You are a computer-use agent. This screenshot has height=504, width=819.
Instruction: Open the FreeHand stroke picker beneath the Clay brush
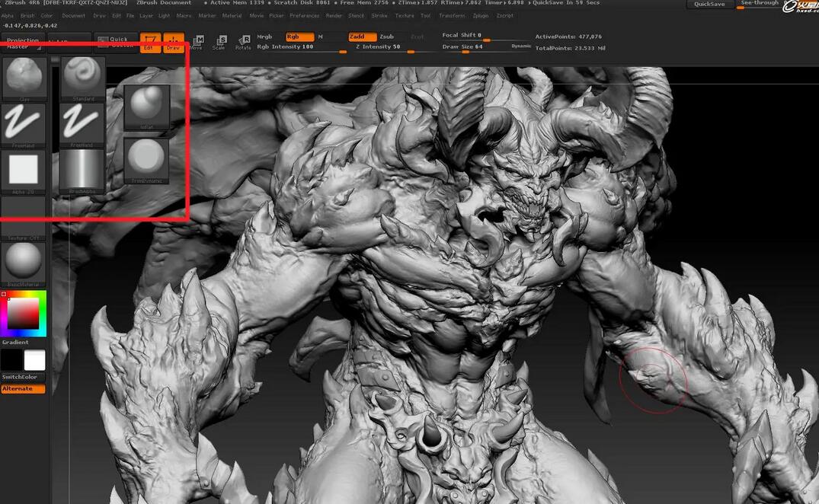[24, 125]
